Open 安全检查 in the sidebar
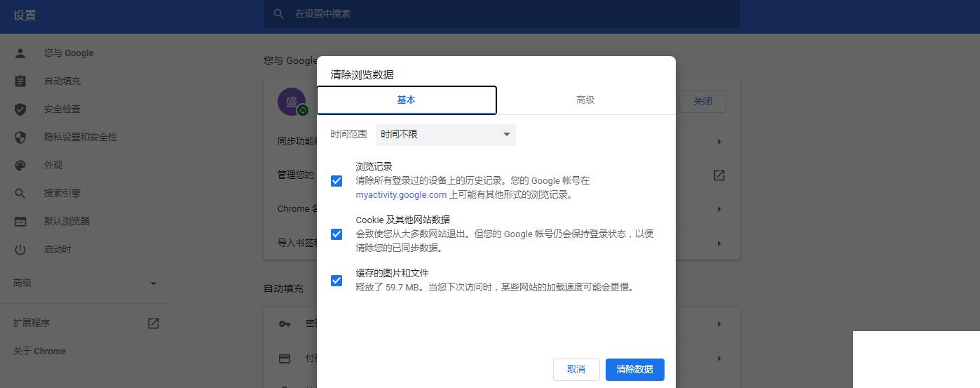Image resolution: width=980 pixels, height=388 pixels. pyautogui.click(x=62, y=109)
